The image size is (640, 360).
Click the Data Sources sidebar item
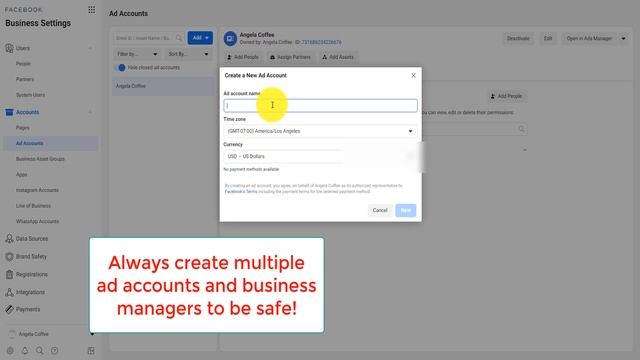point(32,239)
